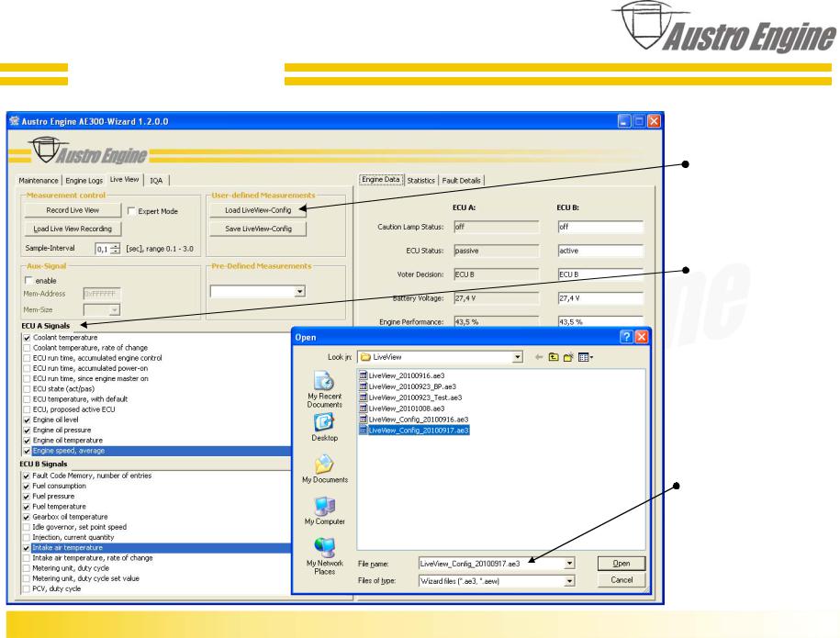This screenshot has width=840, height=638.
Task: Uncheck Coolant temperature signal
Action: [x=27, y=338]
